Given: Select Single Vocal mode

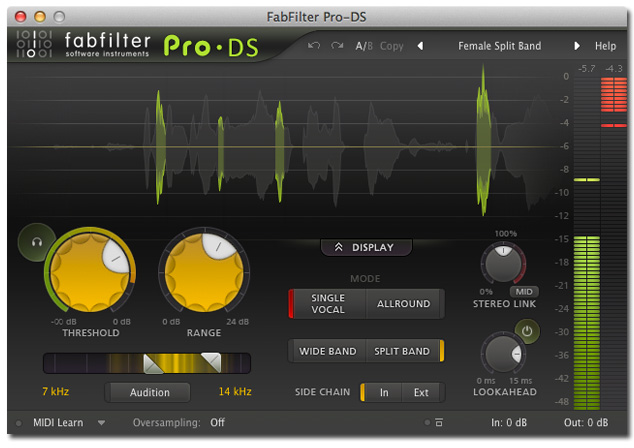Looking at the screenshot, I should pos(328,304).
